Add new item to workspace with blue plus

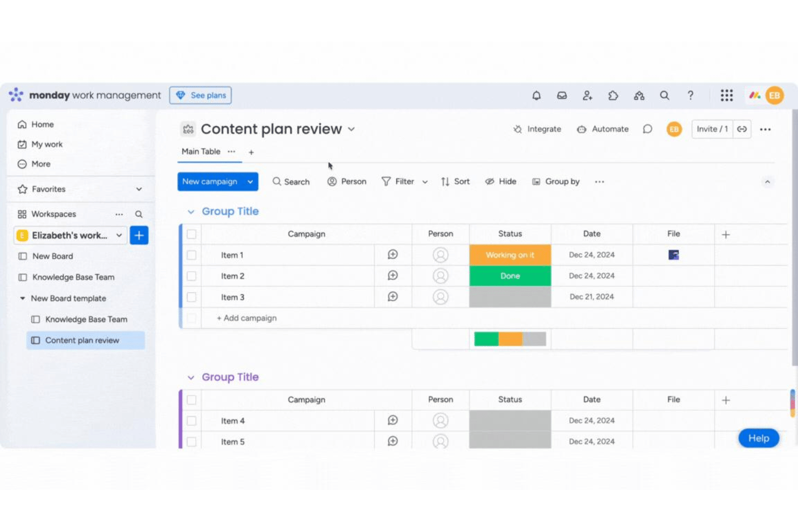pyautogui.click(x=139, y=235)
